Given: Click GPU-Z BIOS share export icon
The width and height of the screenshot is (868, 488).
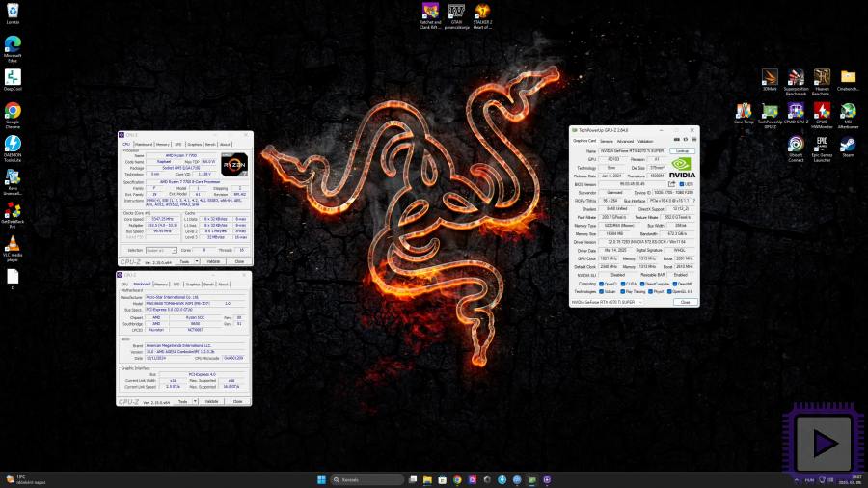Looking at the screenshot, I should point(671,183).
